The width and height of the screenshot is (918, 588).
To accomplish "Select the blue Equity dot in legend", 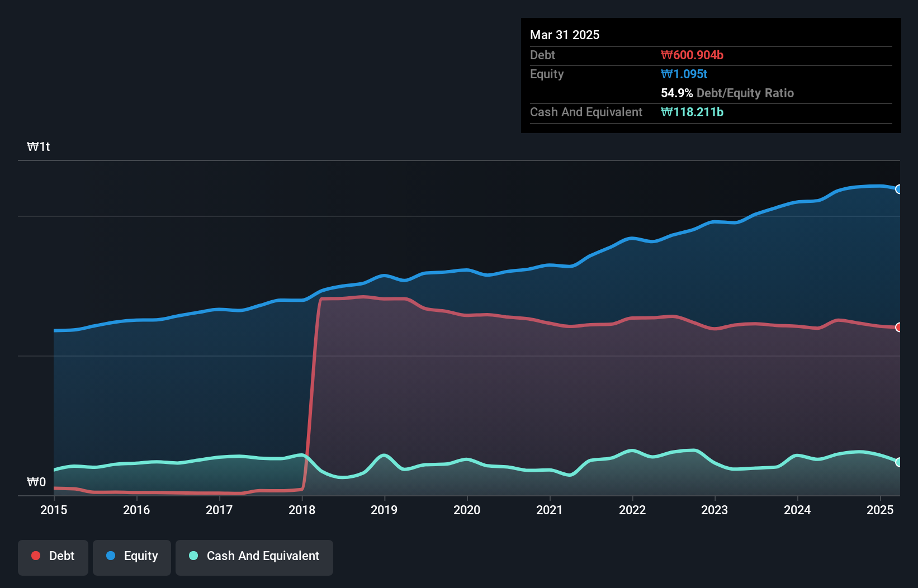I will 111,556.
